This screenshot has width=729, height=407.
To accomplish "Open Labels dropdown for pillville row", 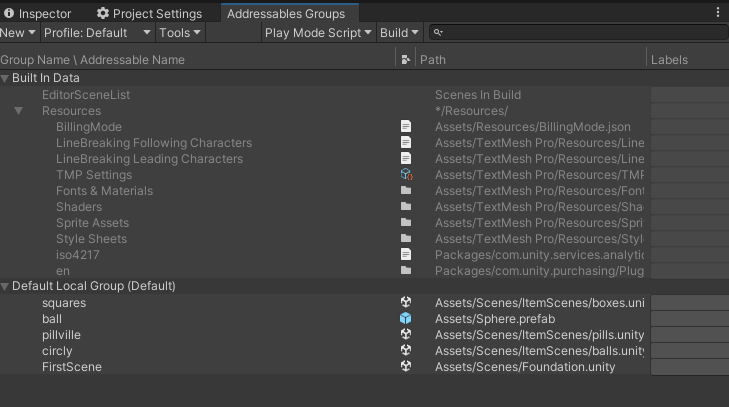I will pos(690,335).
